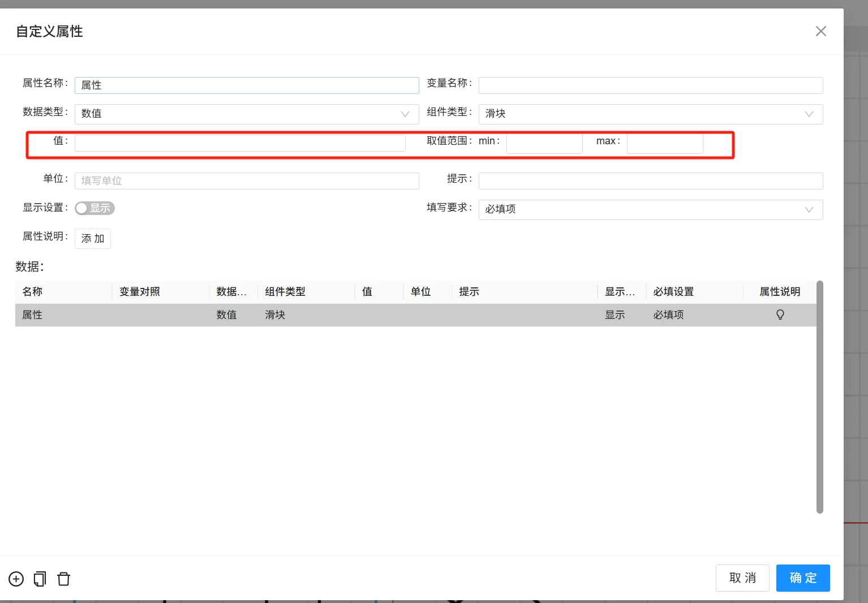This screenshot has height=603, width=868.
Task: Click the 添加 button for 属性说明
Action: 93,239
